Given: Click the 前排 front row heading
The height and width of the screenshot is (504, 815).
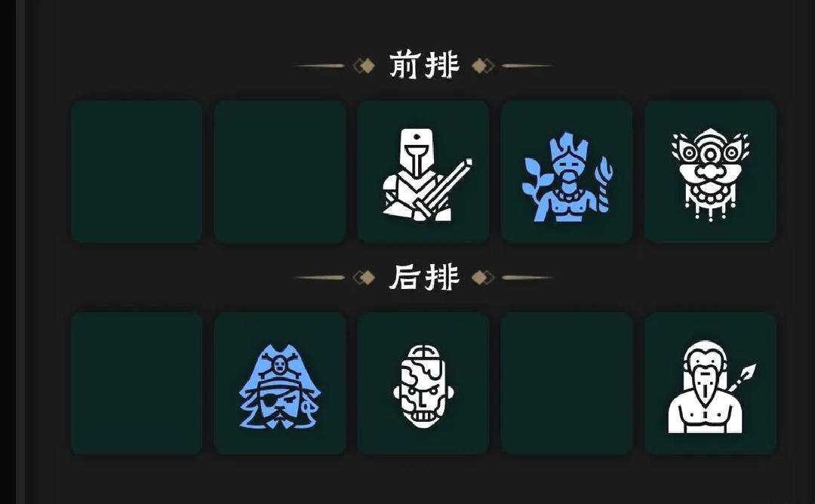Looking at the screenshot, I should (x=424, y=65).
